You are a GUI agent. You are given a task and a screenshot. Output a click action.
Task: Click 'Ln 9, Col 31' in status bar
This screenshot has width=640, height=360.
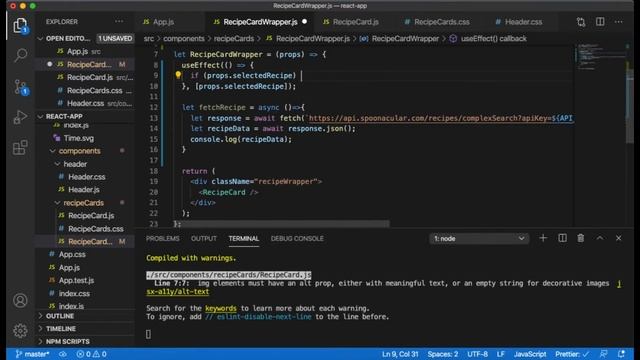click(400, 354)
